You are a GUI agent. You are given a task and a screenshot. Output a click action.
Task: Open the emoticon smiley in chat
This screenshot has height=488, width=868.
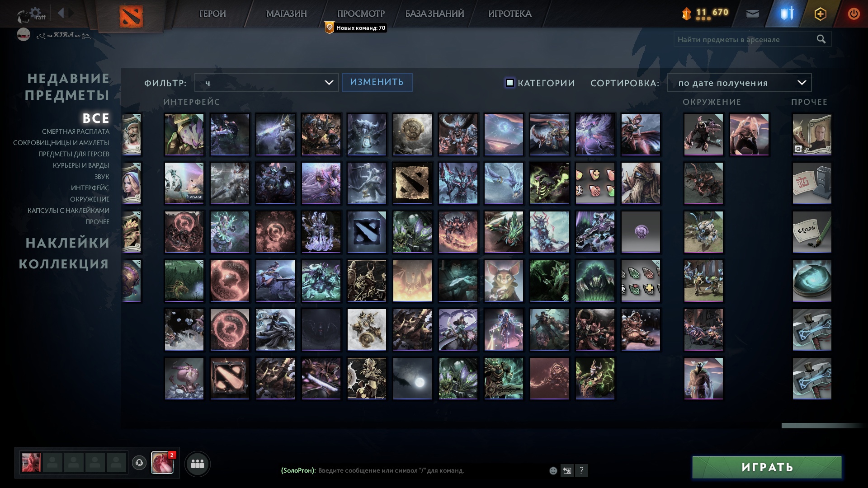click(x=553, y=471)
